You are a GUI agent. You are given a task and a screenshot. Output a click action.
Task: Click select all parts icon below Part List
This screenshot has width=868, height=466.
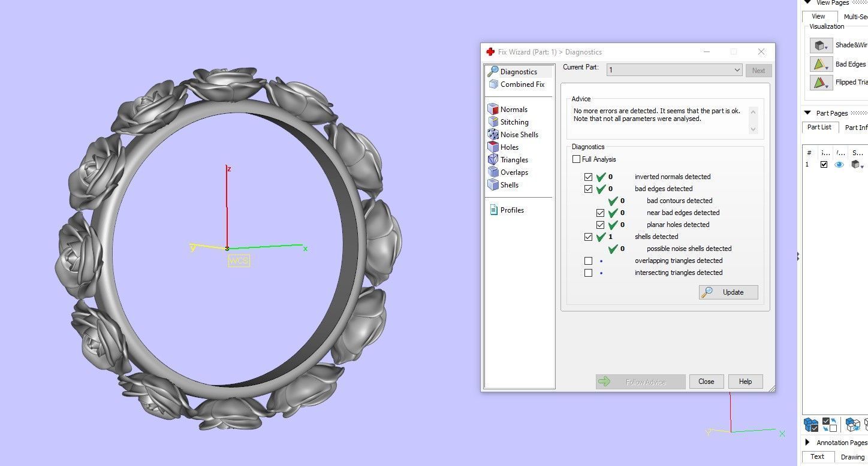coord(811,425)
